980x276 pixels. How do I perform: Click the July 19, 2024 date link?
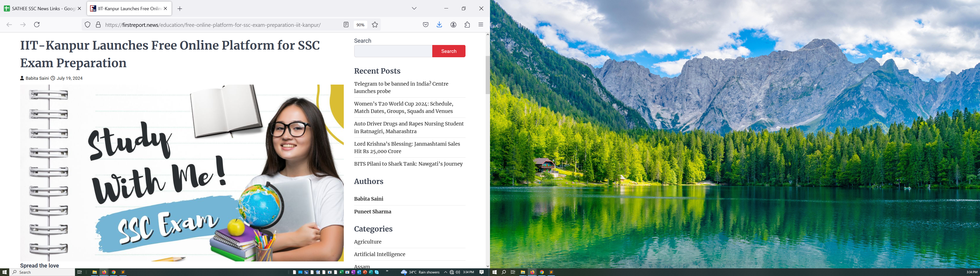(70, 78)
